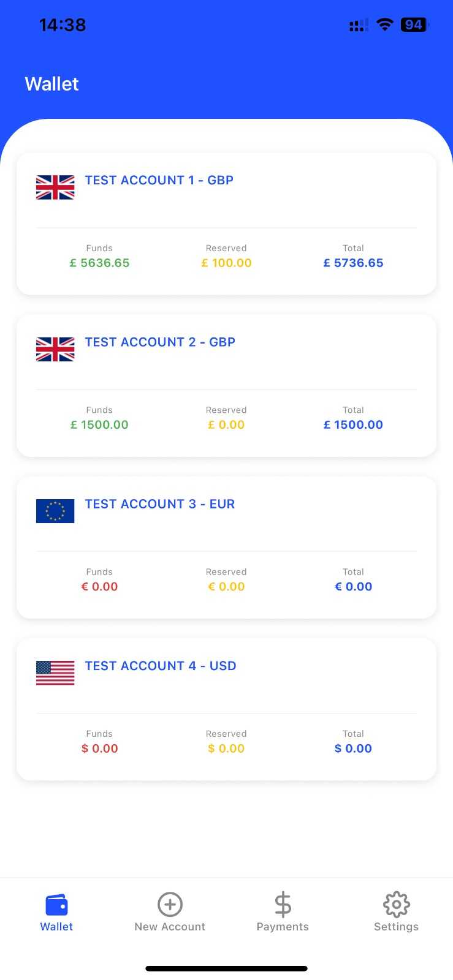Tap the EU flag icon
Viewport: 453px width, 980px height.
(55, 511)
